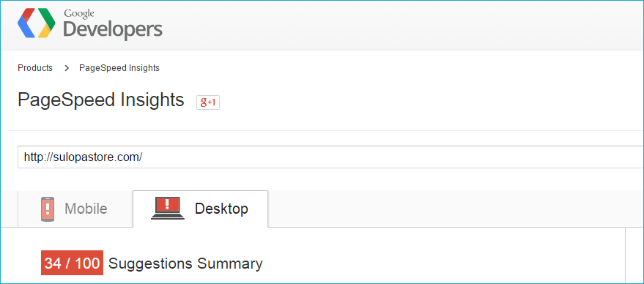Click the Google Developers chevron logo icon
Screen dimensions: 644x284
[37, 23]
